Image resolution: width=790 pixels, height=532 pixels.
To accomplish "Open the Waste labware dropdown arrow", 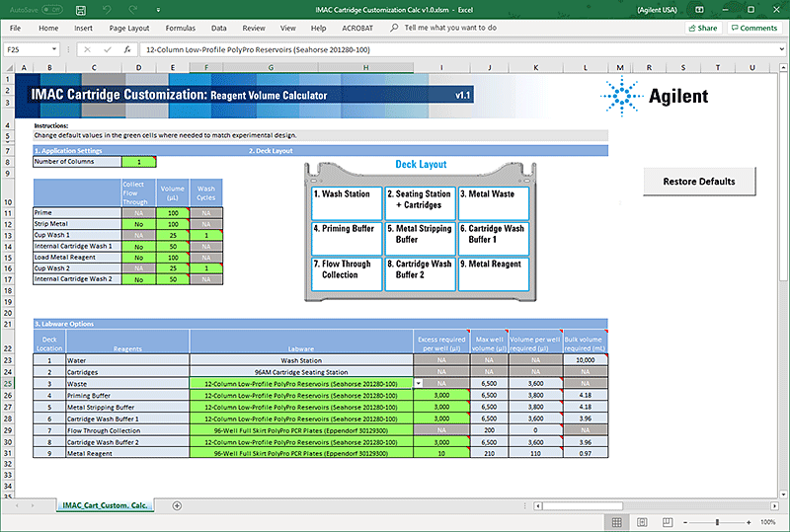I will [x=419, y=382].
